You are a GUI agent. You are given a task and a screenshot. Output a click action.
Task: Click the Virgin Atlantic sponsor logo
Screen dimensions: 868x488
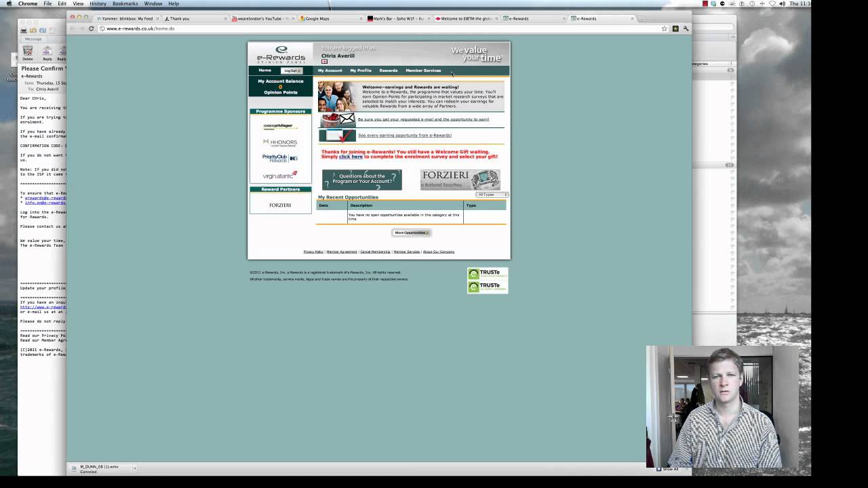(279, 175)
